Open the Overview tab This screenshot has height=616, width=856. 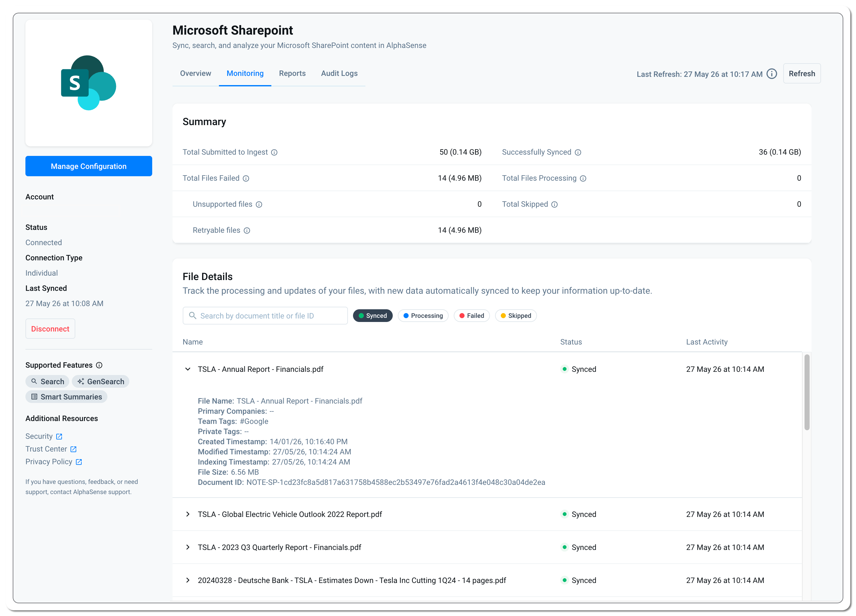(195, 74)
